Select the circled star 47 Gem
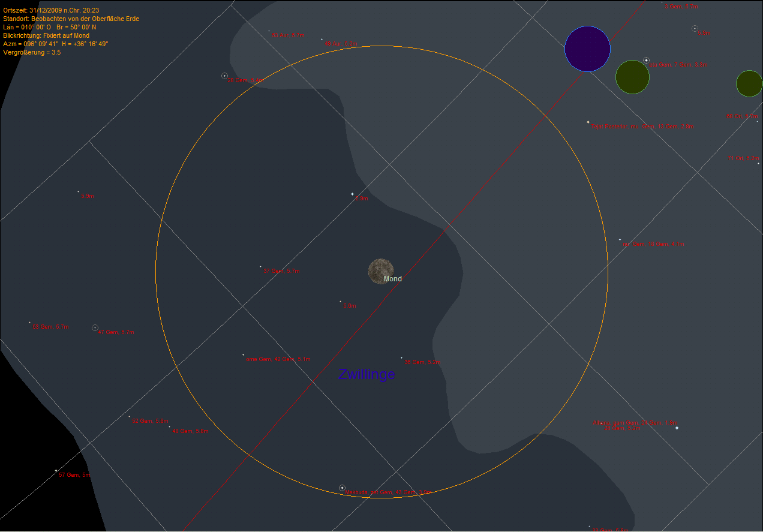The image size is (763, 532). (x=95, y=327)
